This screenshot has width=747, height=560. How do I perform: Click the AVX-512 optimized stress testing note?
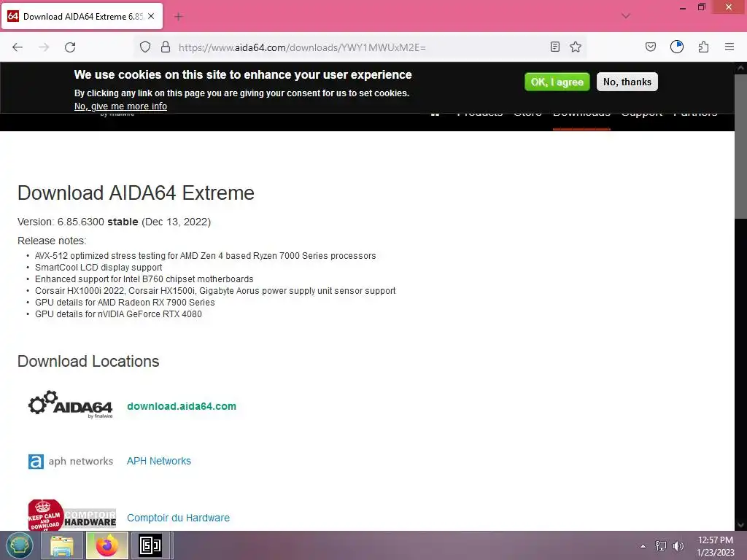click(x=205, y=256)
